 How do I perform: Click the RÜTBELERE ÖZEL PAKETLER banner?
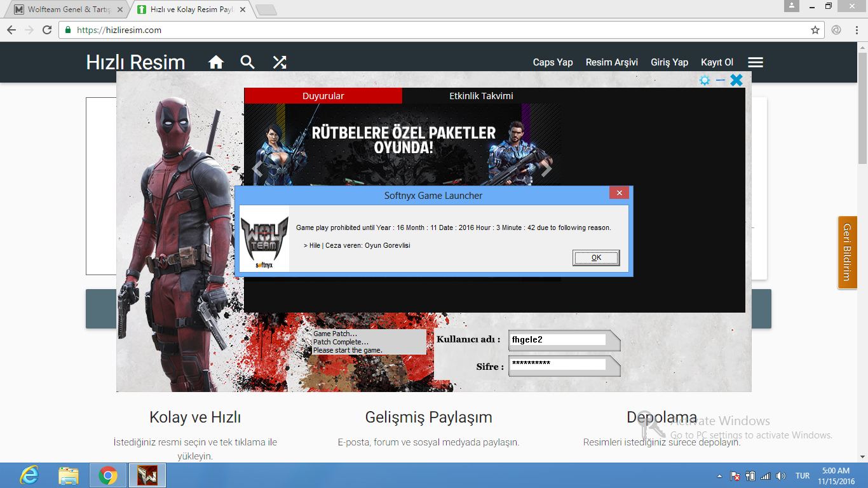pos(402,144)
